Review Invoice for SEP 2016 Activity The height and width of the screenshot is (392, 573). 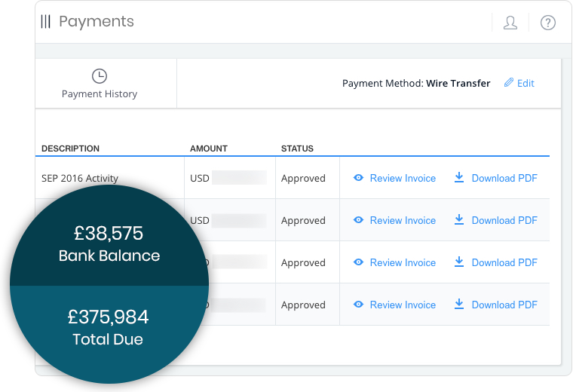coord(394,178)
